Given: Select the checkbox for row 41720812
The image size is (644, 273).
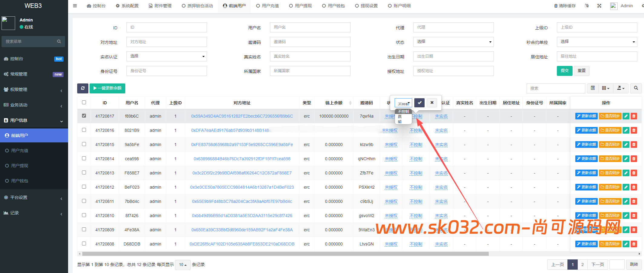Looking at the screenshot, I should [84, 187].
